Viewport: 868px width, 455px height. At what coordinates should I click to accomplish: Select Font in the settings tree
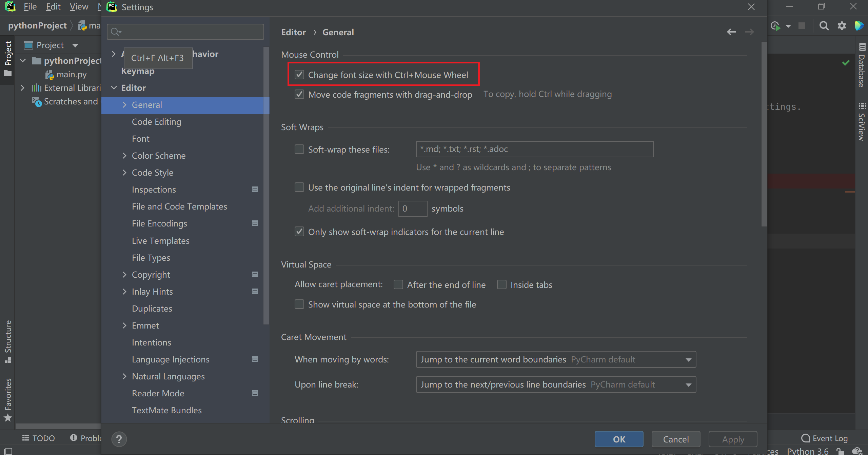141,139
